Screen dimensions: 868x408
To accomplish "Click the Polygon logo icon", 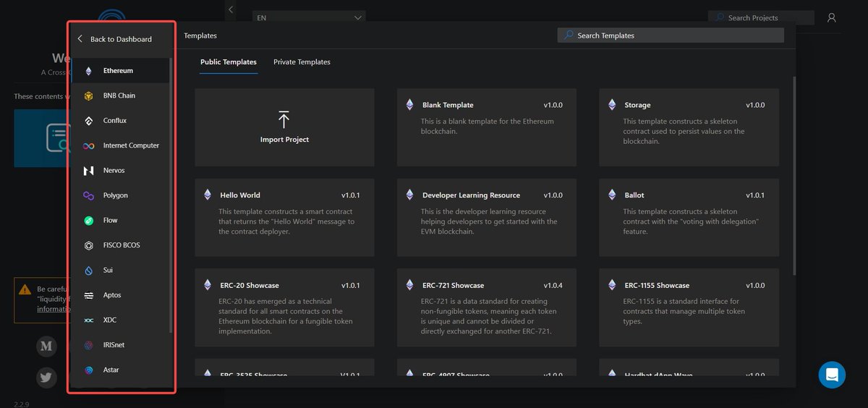I will click(x=88, y=195).
